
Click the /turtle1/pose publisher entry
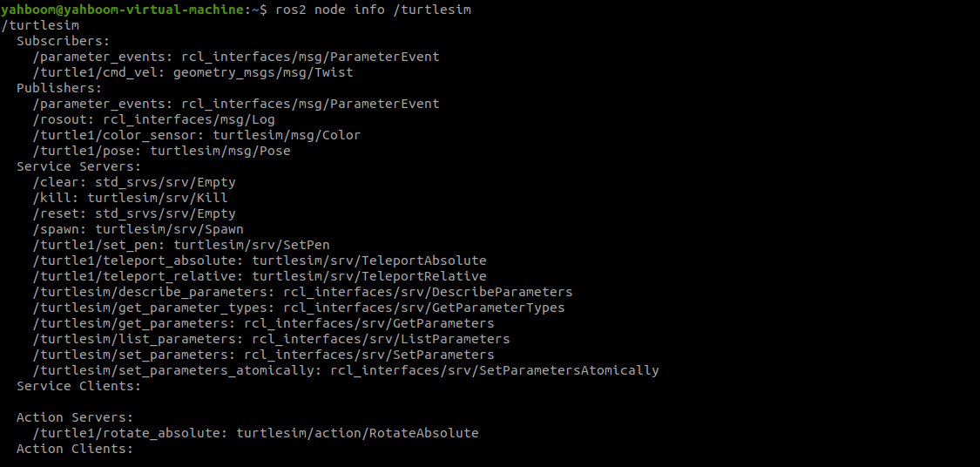[x=161, y=151]
